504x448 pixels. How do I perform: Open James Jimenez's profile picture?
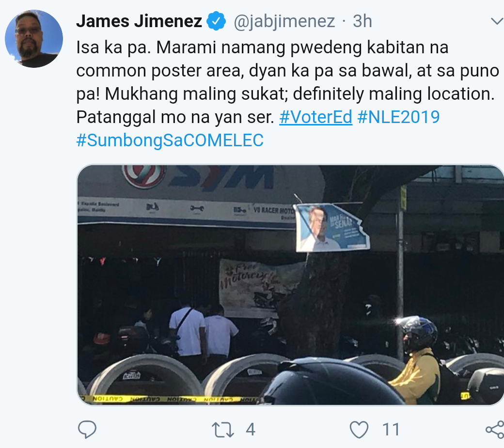34,39
